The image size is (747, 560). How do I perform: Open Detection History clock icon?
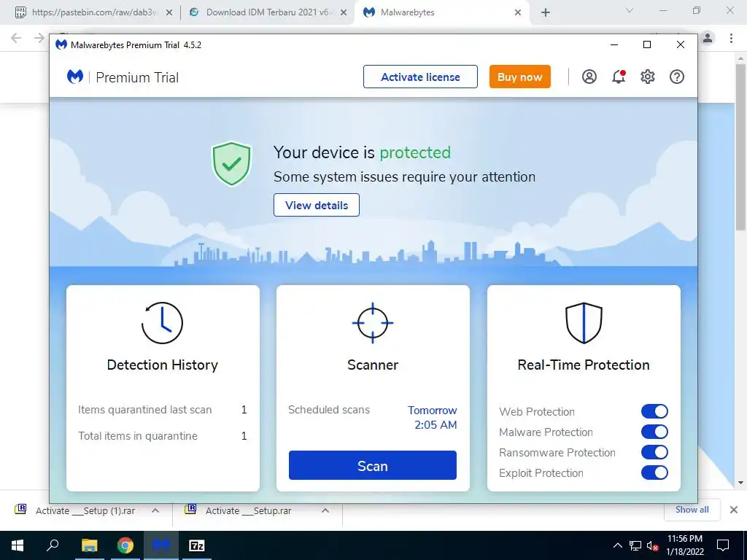pyautogui.click(x=162, y=323)
